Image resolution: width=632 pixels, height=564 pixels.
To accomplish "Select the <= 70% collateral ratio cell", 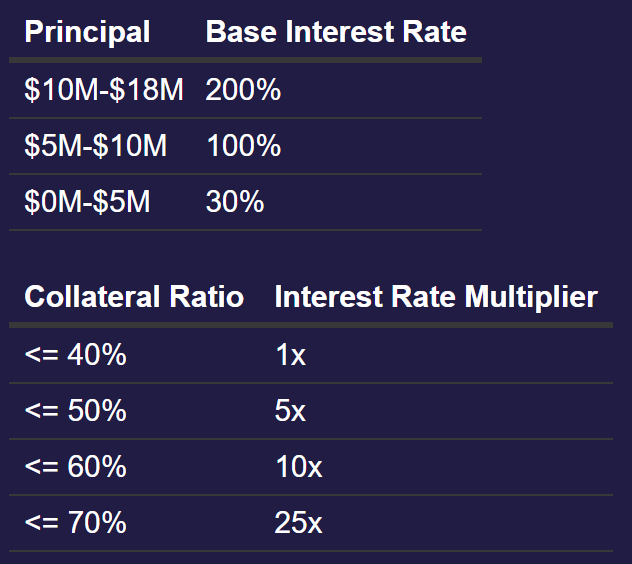I will coord(75,522).
